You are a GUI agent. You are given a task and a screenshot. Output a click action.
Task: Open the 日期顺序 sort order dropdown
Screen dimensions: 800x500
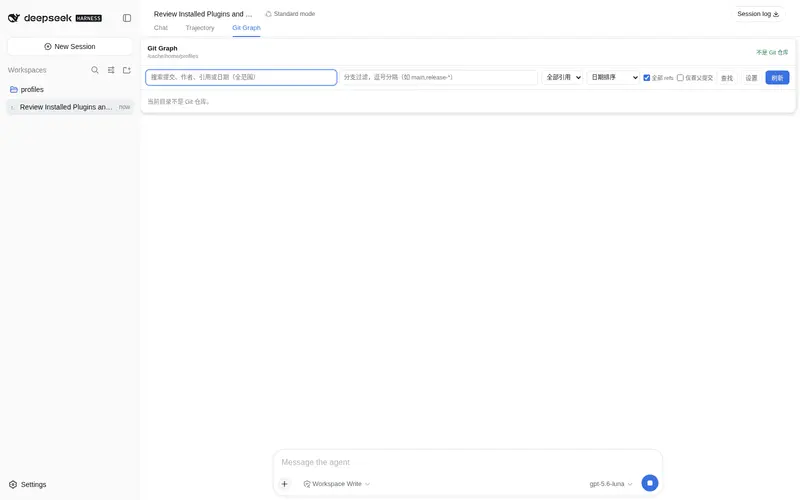(613, 77)
